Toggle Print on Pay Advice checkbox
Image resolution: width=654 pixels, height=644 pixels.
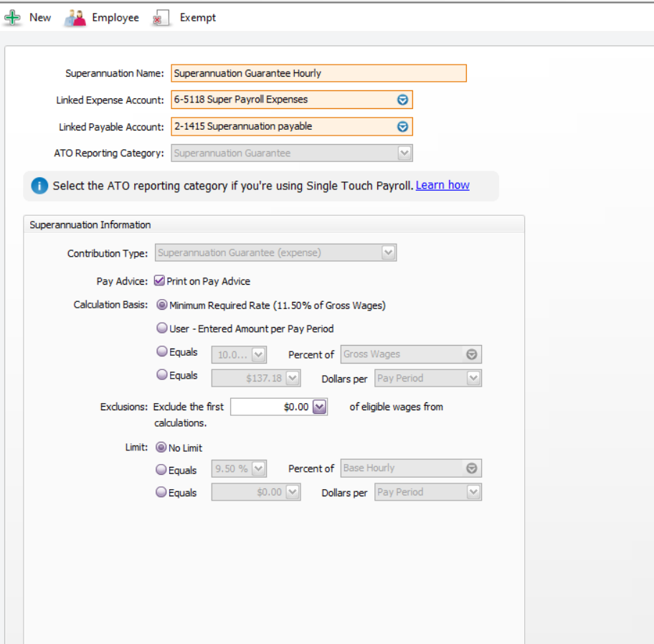[x=160, y=281]
